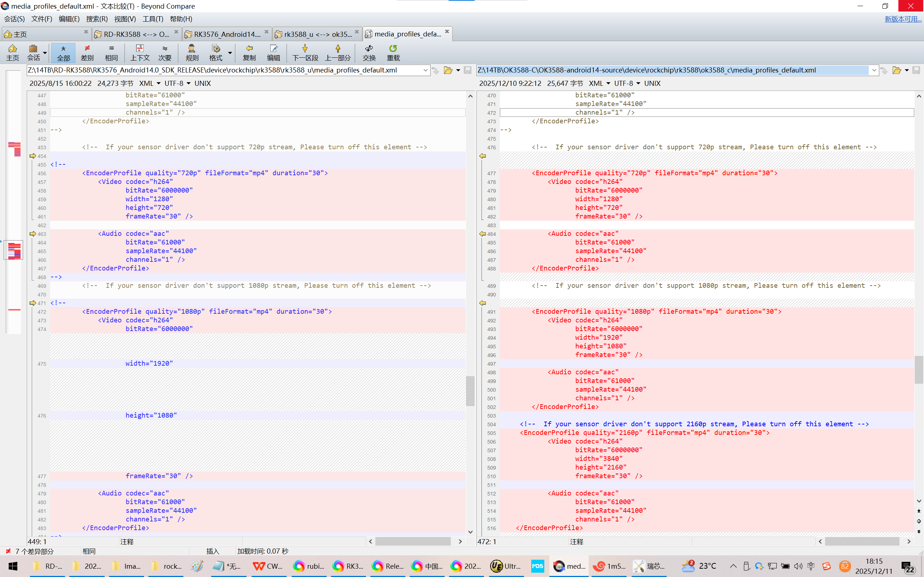Click into the right file path field
924x577 pixels.
(x=672, y=70)
